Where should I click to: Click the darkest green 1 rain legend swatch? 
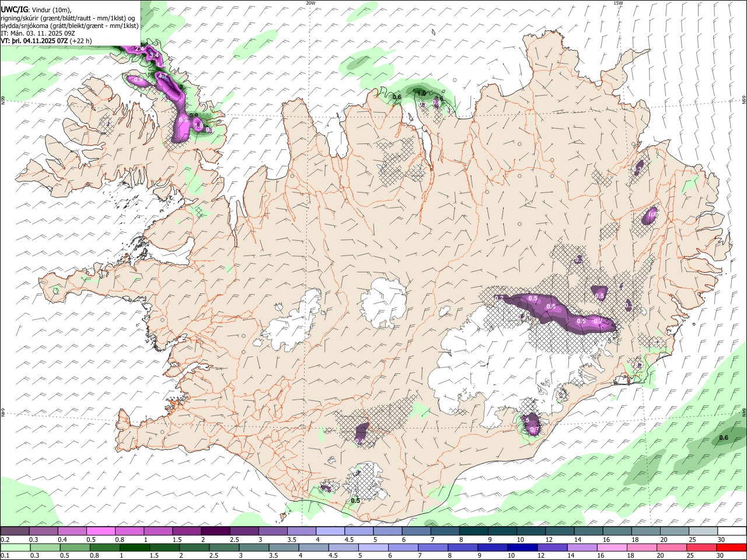tap(135, 547)
